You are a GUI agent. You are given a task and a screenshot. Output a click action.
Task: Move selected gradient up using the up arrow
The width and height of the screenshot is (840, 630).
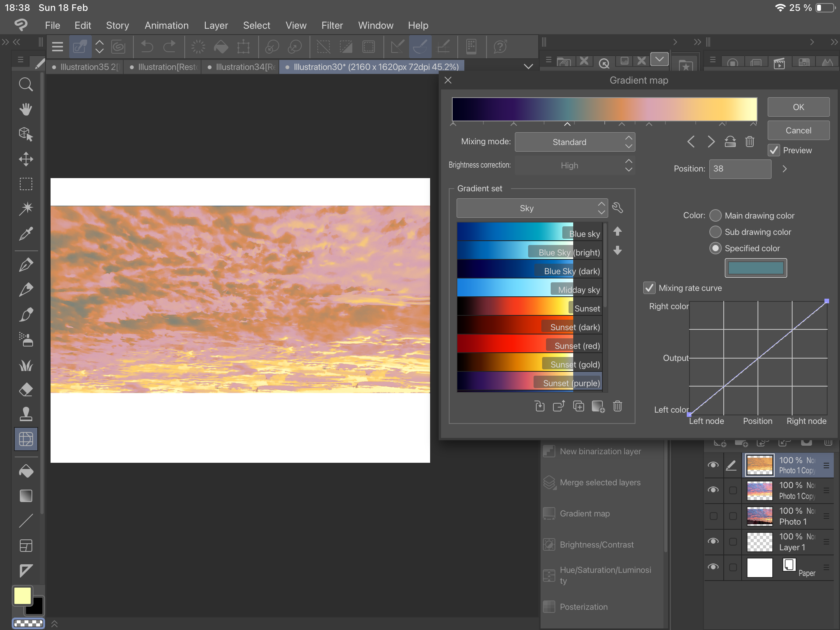tap(617, 232)
